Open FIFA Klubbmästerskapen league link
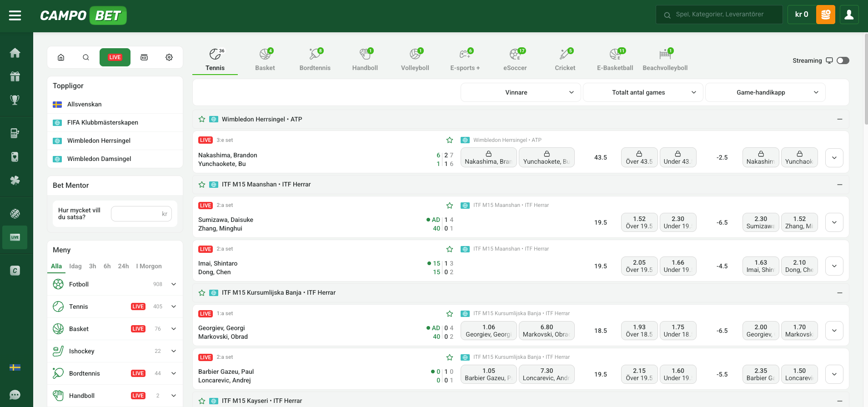This screenshot has width=868, height=407. tap(115, 122)
